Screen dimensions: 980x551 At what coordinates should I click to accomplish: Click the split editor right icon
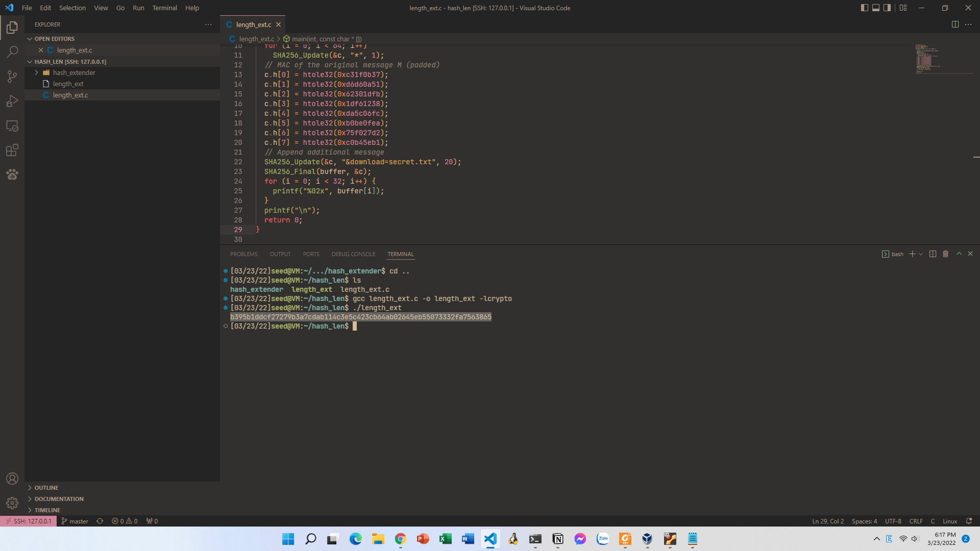(x=955, y=24)
